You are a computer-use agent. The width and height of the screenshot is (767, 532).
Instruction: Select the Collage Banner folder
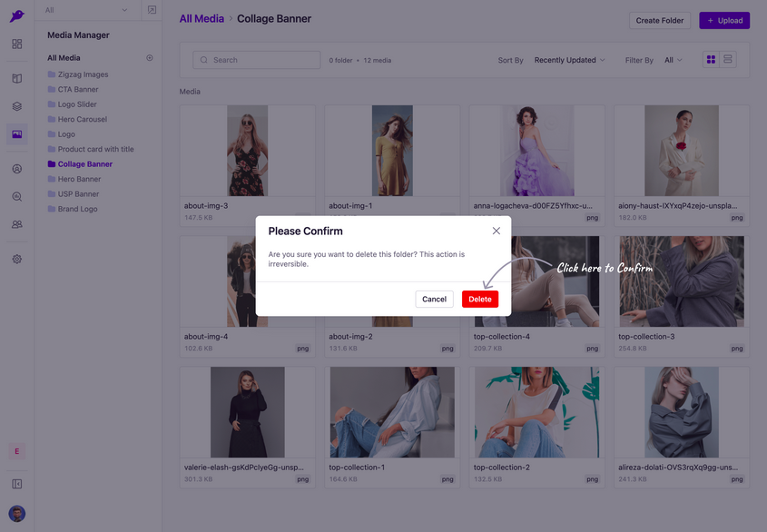80,164
